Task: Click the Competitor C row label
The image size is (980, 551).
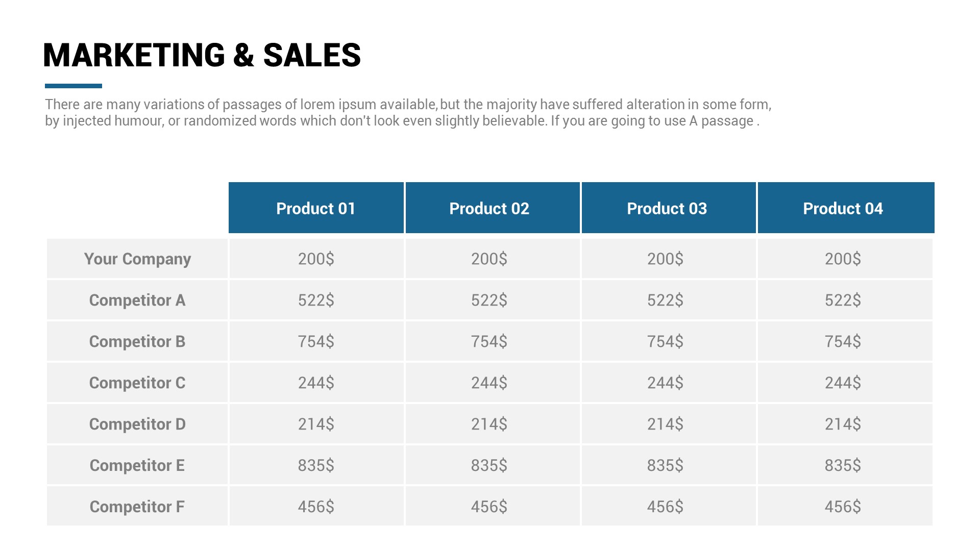Action: pos(137,383)
